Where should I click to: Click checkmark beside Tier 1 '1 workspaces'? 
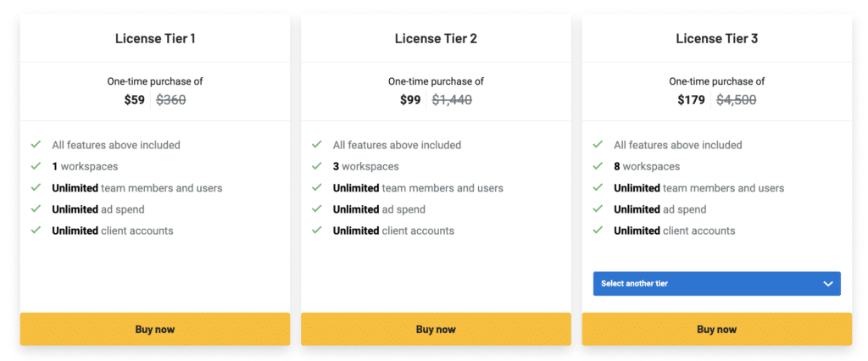(36, 166)
